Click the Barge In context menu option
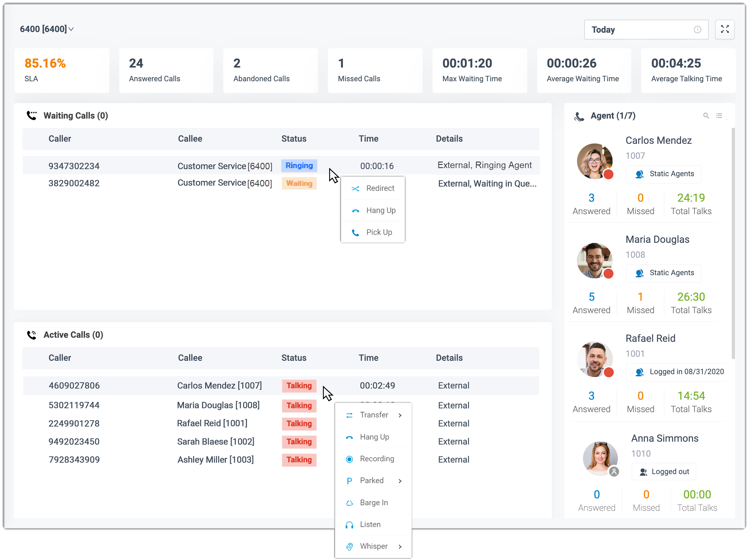Image resolution: width=748 pixels, height=560 pixels. (x=373, y=502)
